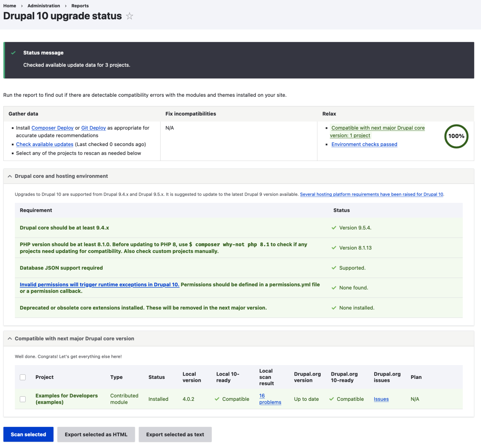Open the Administration breadcrumb link
Image resolution: width=481 pixels, height=448 pixels.
[43, 6]
